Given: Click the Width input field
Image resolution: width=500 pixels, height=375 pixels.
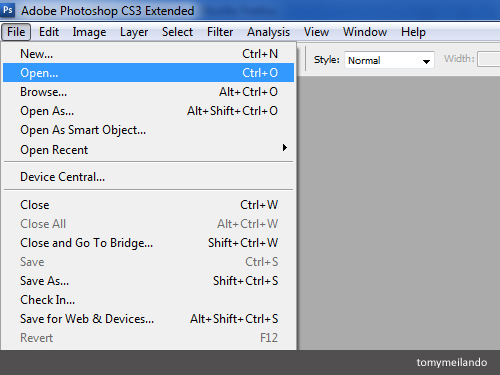Looking at the screenshot, I should click(x=489, y=59).
